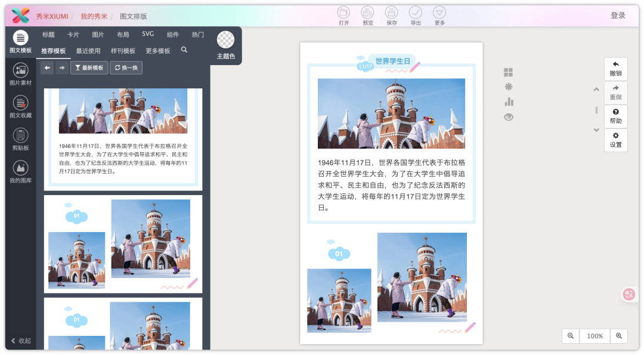Collapse the sidebar with 收起

click(21, 341)
